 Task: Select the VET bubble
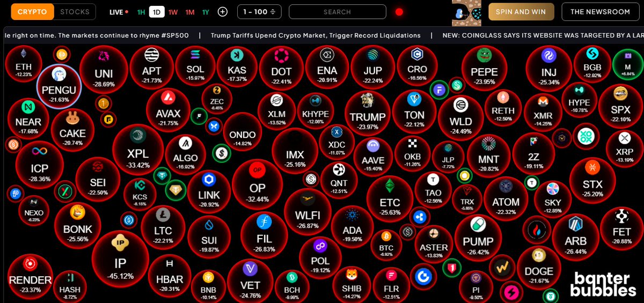[250, 282]
